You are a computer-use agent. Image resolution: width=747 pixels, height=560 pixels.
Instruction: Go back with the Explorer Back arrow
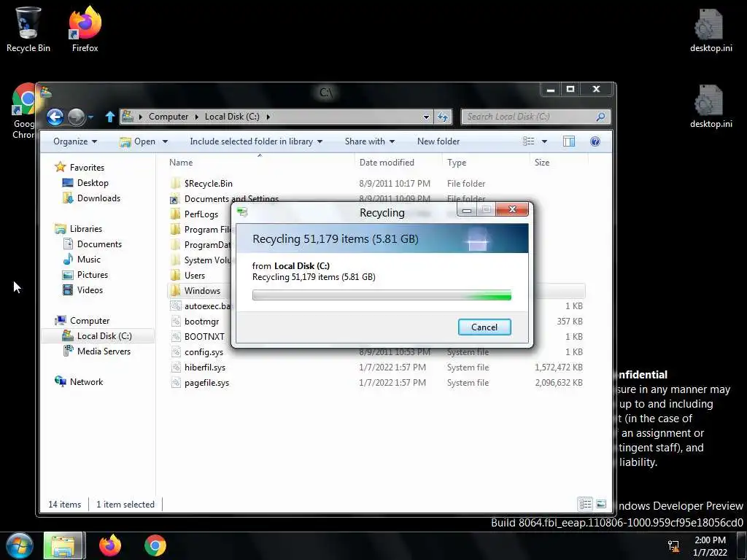(55, 117)
